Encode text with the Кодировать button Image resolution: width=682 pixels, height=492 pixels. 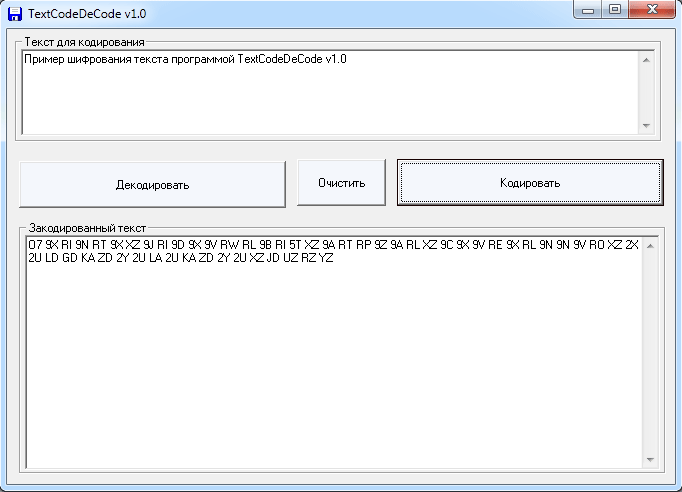coord(530,182)
